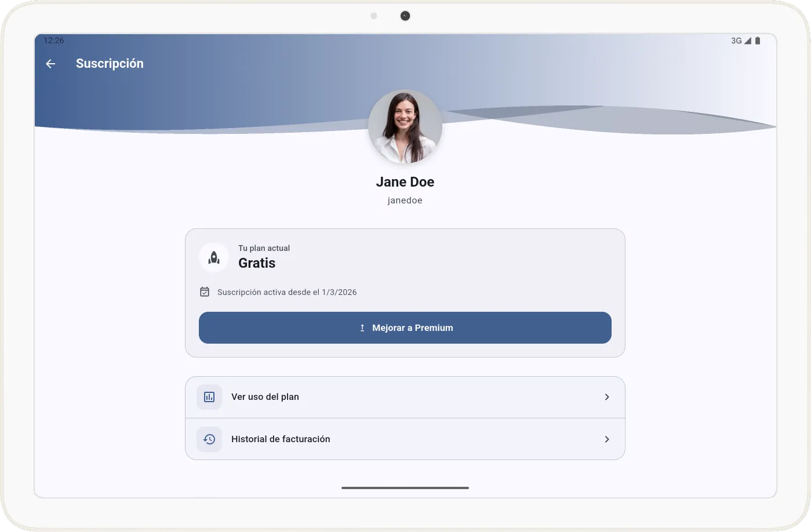Viewport: 811px width, 532px height.
Task: Tap the battery status icon
Action: (758, 41)
